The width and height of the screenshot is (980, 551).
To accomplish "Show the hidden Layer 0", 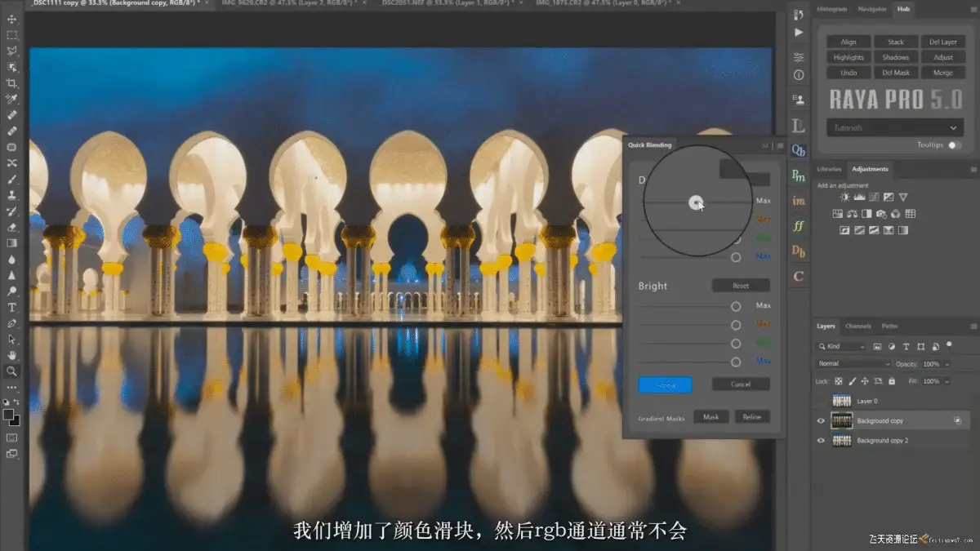I will click(x=821, y=401).
